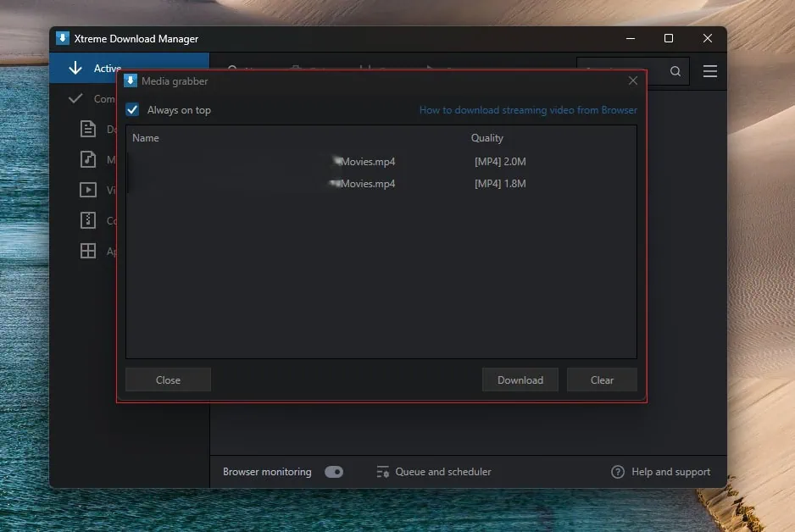Select the Video category icon in sidebar
Screen dimensions: 795x532
87,190
